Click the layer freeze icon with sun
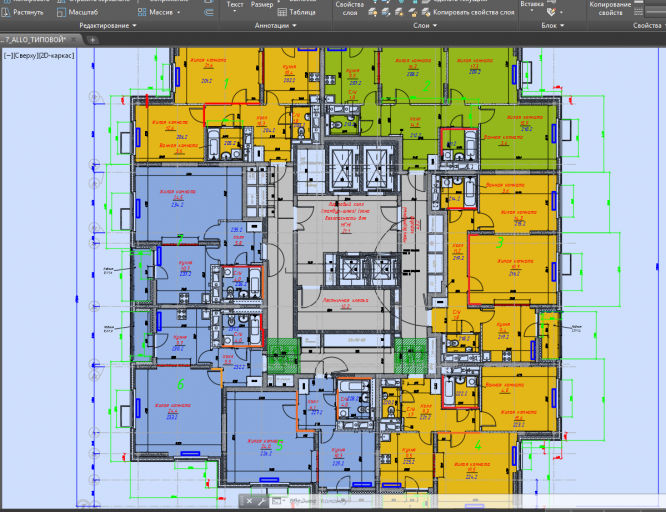Viewport: 666px width, 512px height. click(x=399, y=13)
